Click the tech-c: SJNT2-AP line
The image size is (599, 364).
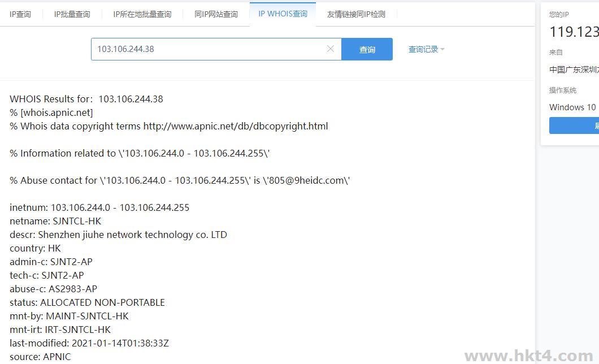46,275
